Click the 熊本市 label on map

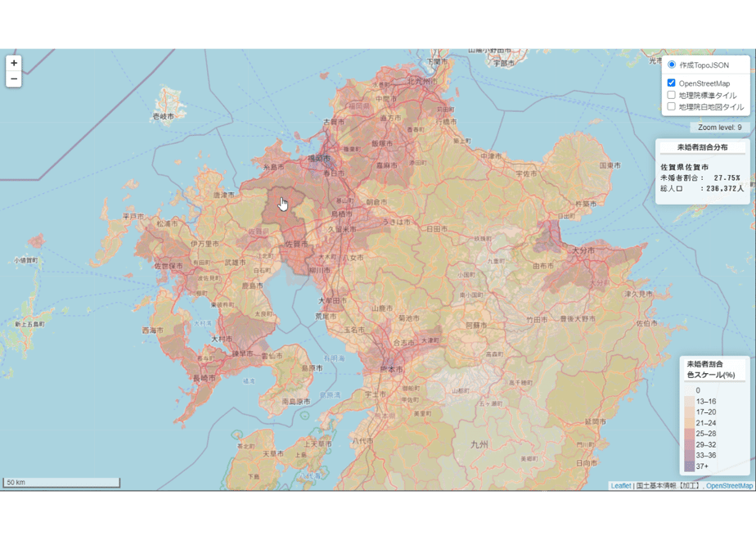pyautogui.click(x=391, y=369)
